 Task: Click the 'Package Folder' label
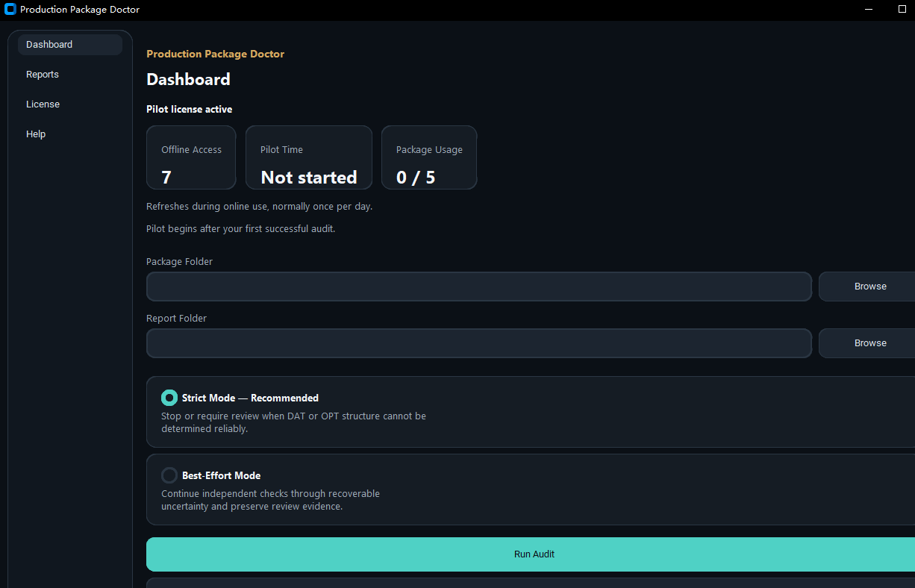click(x=179, y=262)
